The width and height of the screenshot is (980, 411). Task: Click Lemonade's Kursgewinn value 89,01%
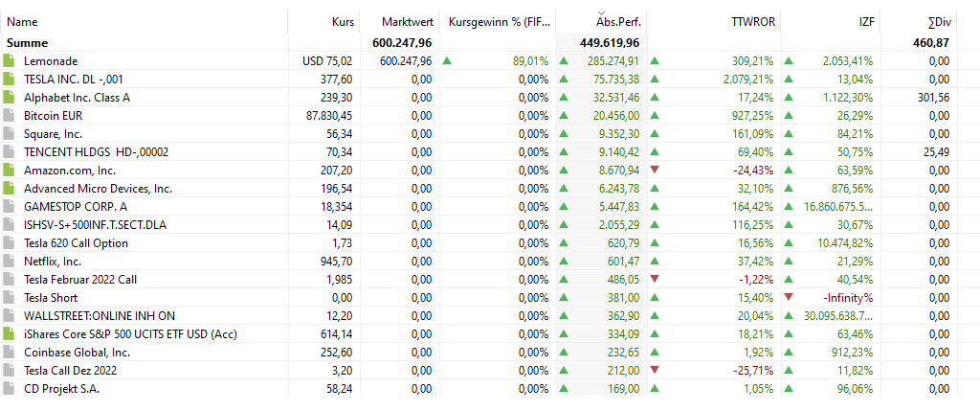coord(530,61)
